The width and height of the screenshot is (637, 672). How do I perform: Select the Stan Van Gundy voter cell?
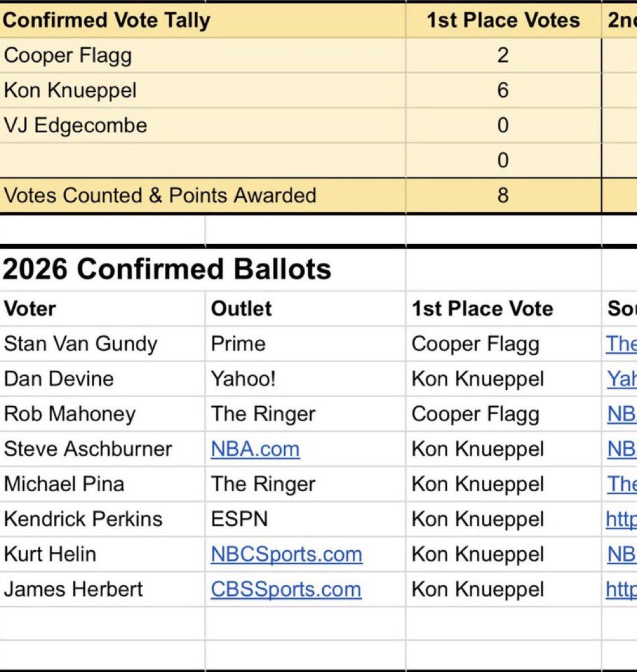[x=80, y=344]
